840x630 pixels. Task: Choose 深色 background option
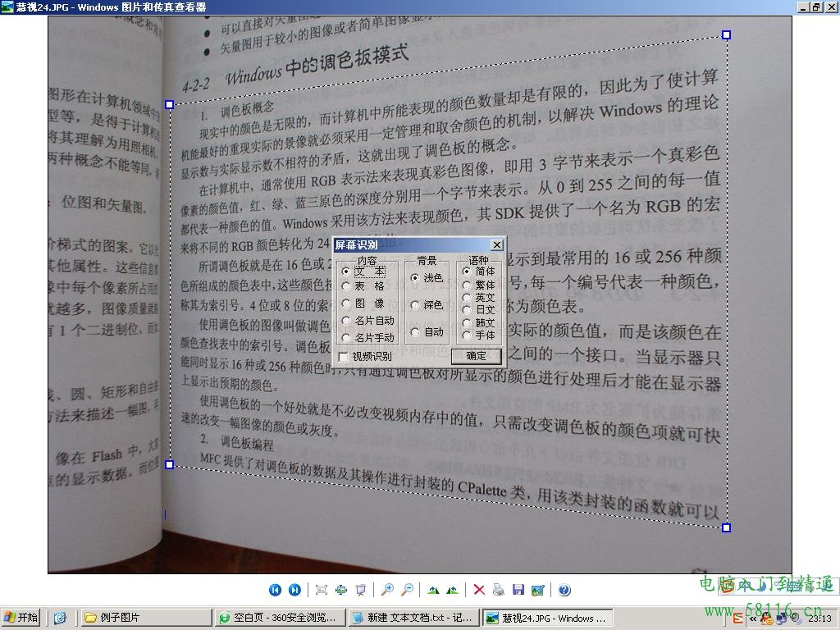[416, 306]
